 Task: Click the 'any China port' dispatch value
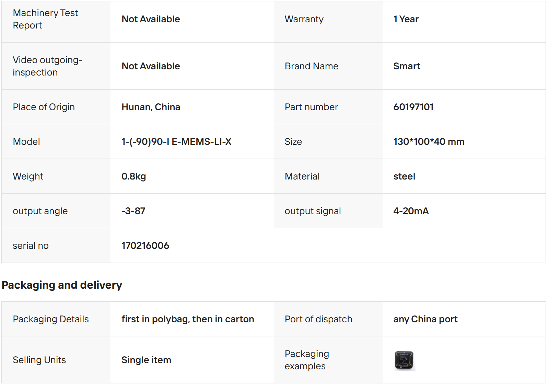(x=425, y=319)
